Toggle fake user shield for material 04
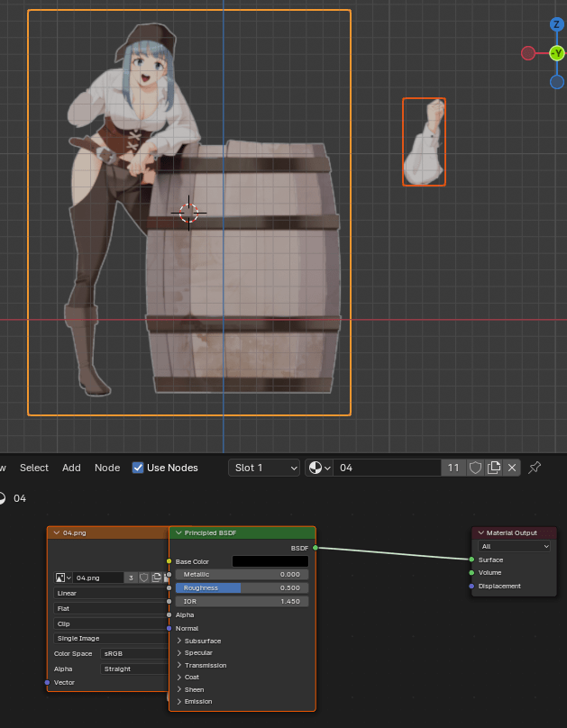567x728 pixels. pyautogui.click(x=475, y=468)
